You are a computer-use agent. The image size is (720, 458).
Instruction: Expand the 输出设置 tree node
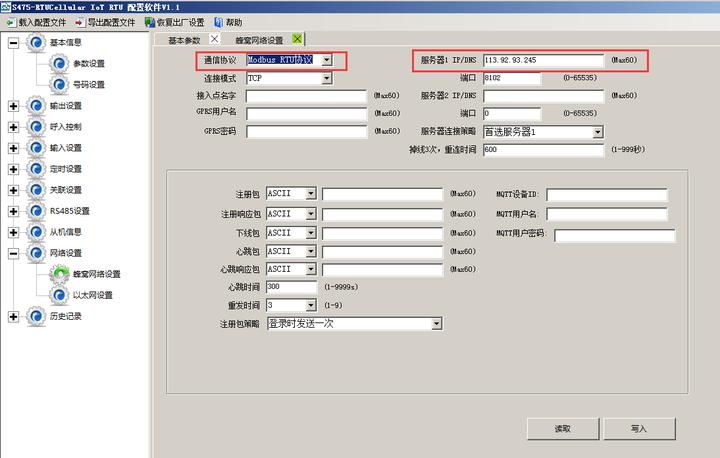tap(13, 106)
